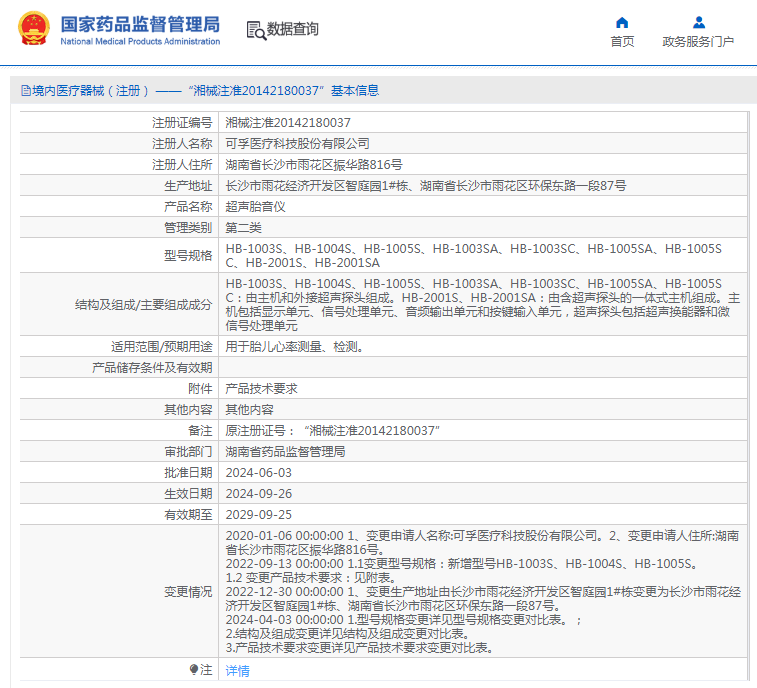Image resolution: width=757 pixels, height=688 pixels.
Task: Click the 首页 navigation label
Action: [622, 42]
